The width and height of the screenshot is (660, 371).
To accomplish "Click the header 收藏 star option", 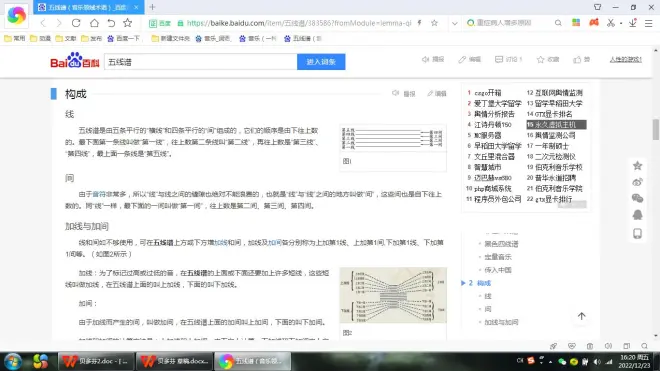I will pyautogui.click(x=548, y=59).
